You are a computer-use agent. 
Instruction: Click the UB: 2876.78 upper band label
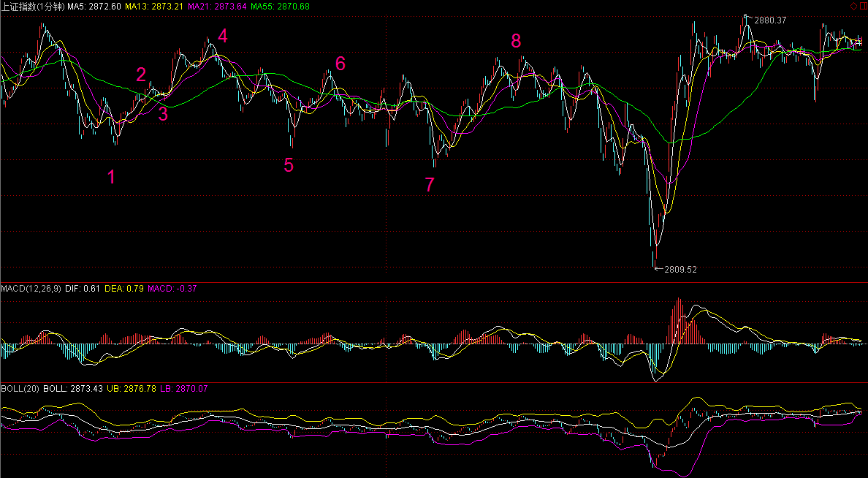(132, 389)
